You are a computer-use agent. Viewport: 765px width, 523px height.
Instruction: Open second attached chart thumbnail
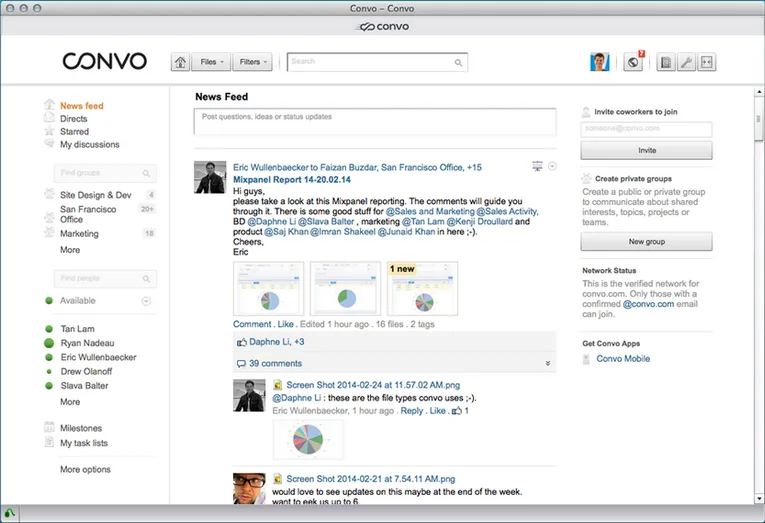(x=345, y=289)
